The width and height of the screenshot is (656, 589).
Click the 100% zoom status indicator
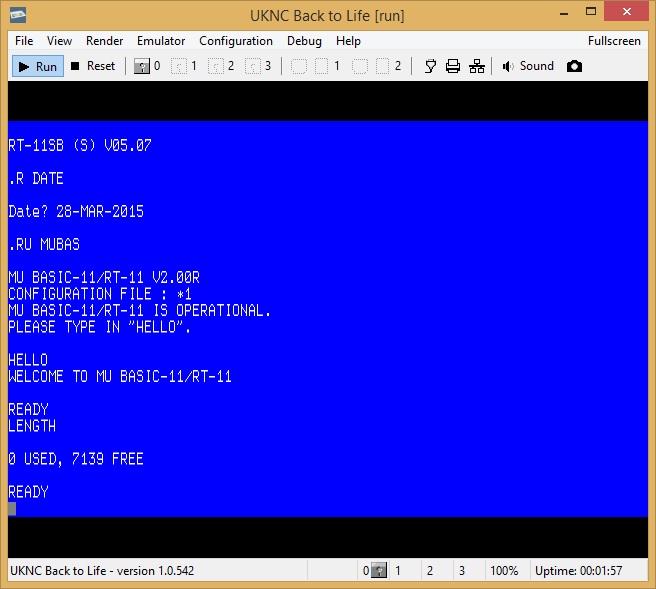[x=504, y=571]
